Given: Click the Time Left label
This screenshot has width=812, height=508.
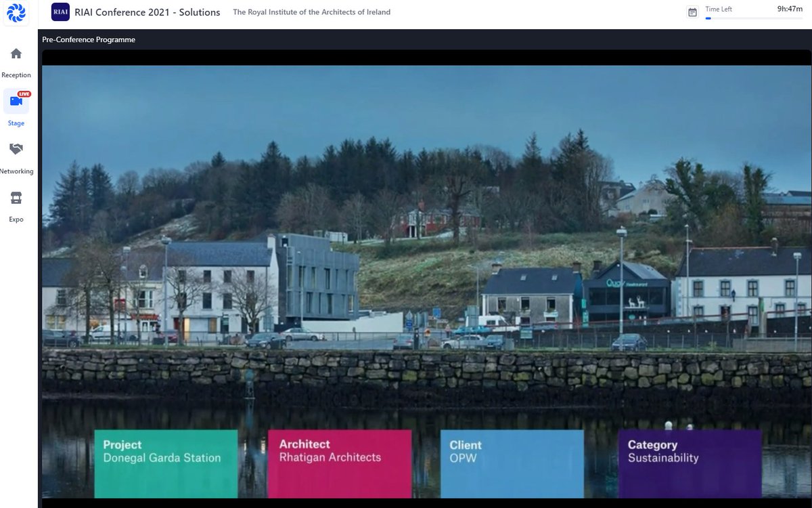Looking at the screenshot, I should [x=719, y=9].
